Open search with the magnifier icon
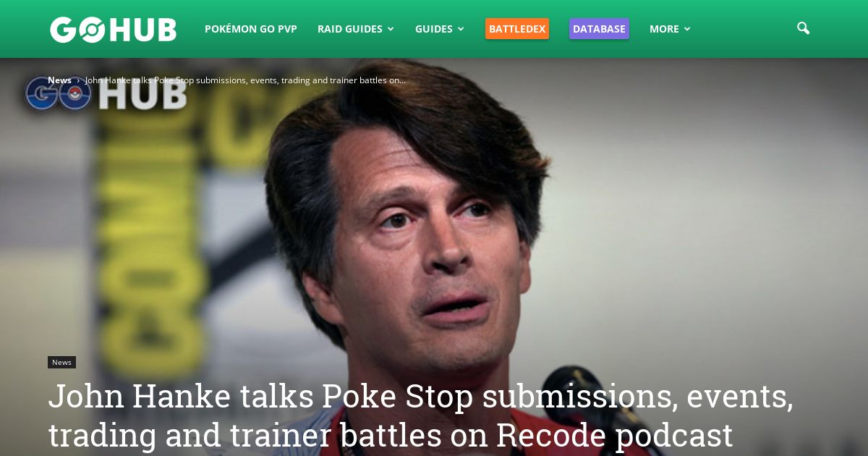This screenshot has width=868, height=456. [803, 28]
